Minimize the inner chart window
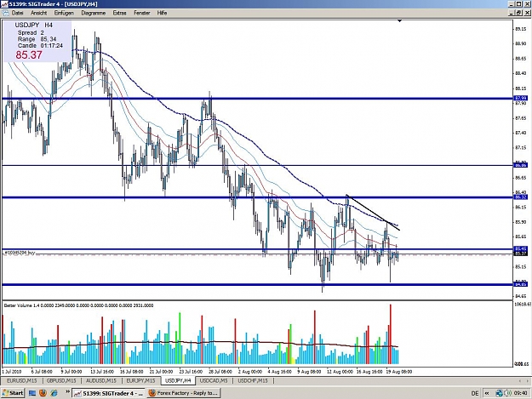This screenshot has height=399, width=532. 512,13
